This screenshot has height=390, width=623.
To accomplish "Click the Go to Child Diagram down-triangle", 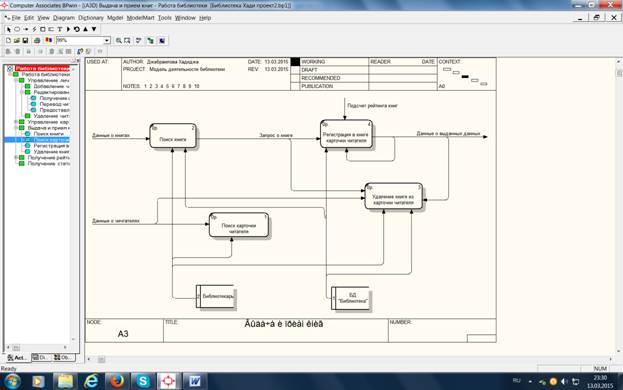I will click(94, 29).
